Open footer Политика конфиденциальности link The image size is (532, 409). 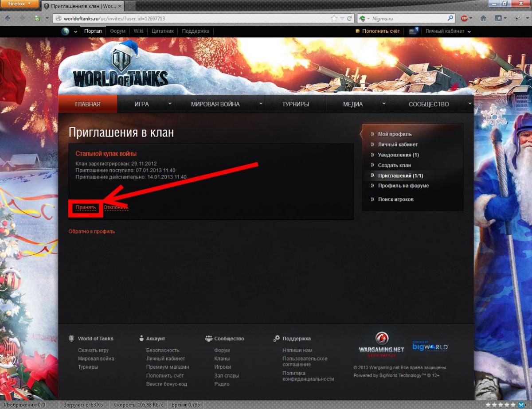pos(308,376)
